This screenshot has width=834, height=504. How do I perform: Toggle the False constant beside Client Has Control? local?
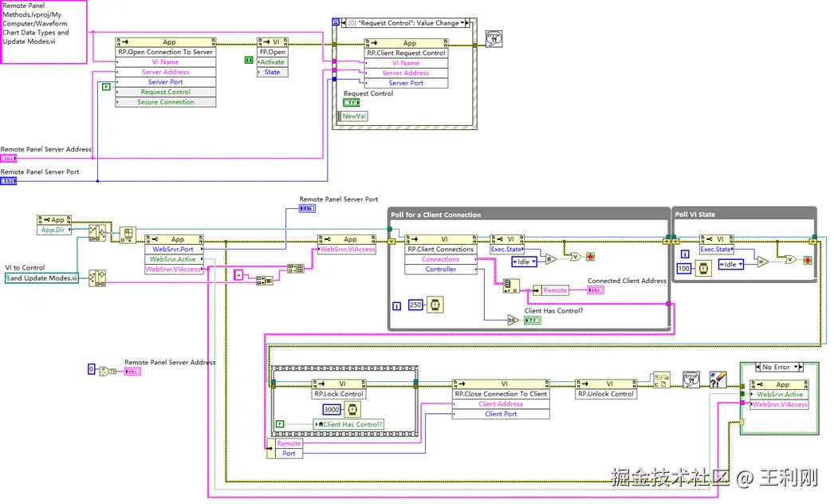pyautogui.click(x=280, y=424)
